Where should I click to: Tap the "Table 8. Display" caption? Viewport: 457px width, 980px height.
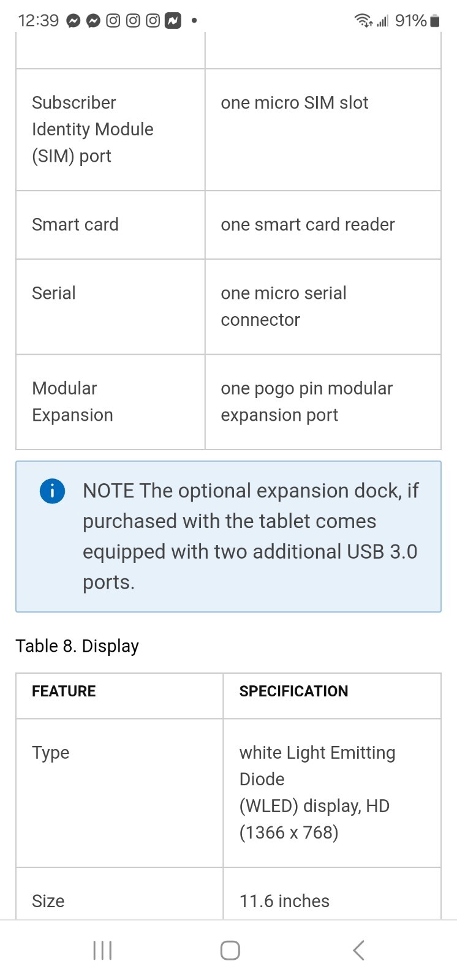[77, 646]
